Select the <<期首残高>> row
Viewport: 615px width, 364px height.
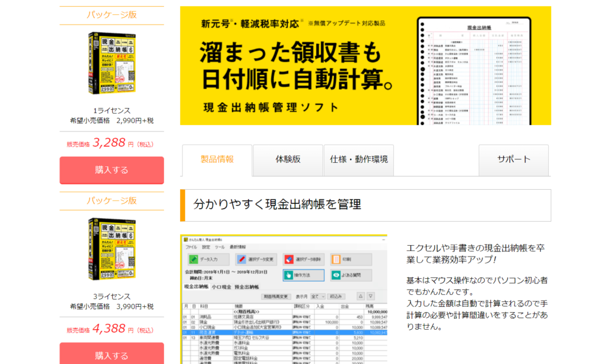(247, 311)
